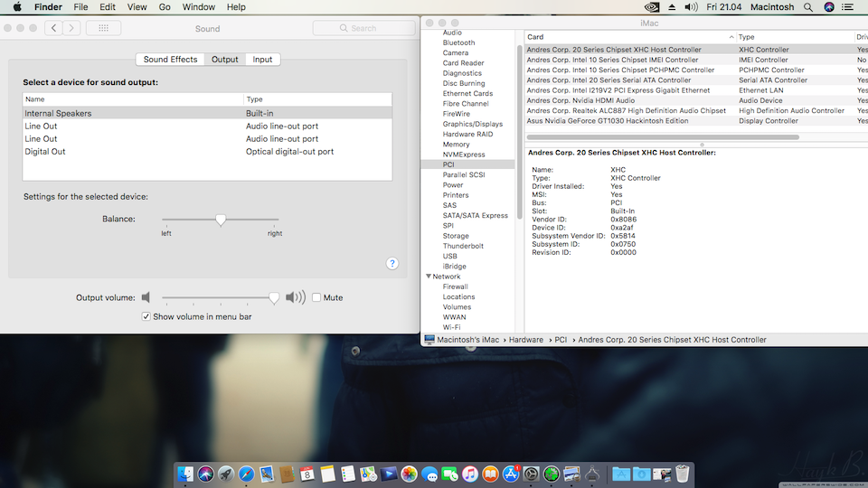Select Thunderbolt in hardware sidebar

point(463,246)
